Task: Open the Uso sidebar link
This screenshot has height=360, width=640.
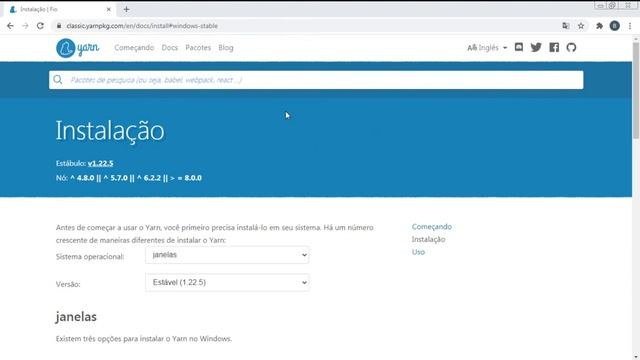Action: pos(418,252)
